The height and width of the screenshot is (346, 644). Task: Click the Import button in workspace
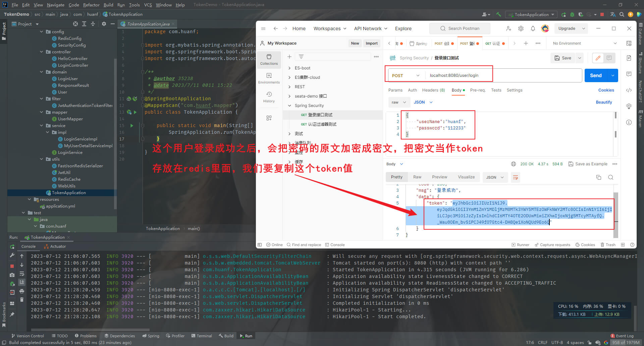pyautogui.click(x=372, y=43)
